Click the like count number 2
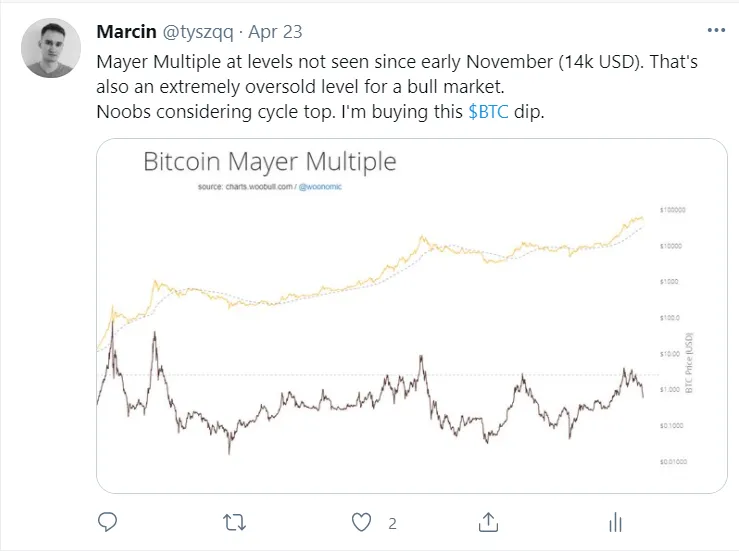Viewport: 739px width, 551px height. point(392,523)
